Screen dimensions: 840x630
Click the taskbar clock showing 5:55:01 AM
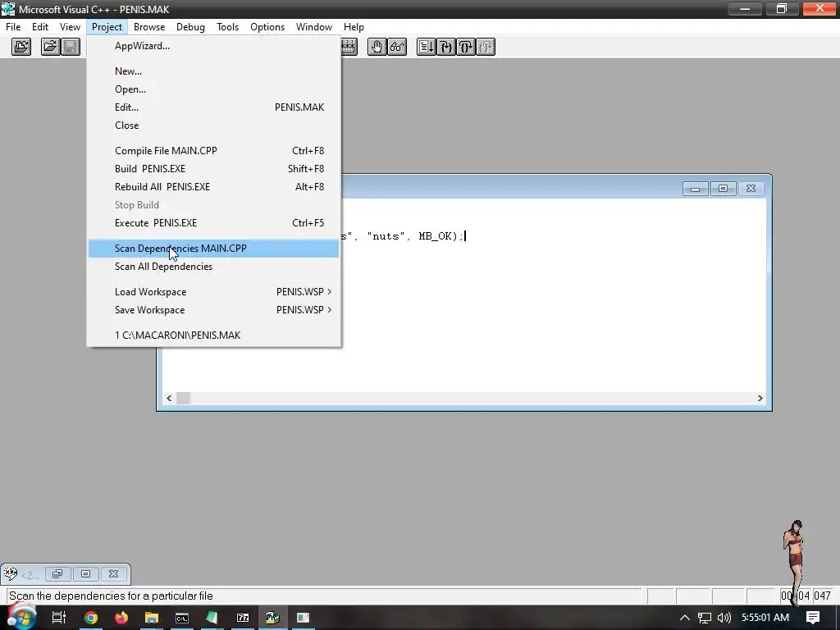[x=765, y=618]
